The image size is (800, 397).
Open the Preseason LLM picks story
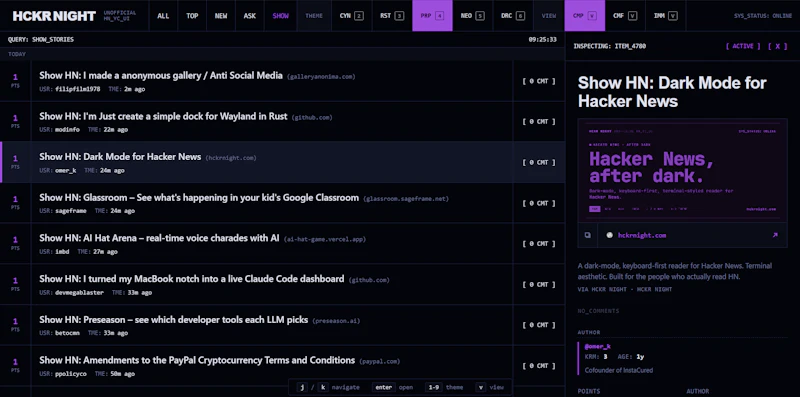pyautogui.click(x=173, y=320)
